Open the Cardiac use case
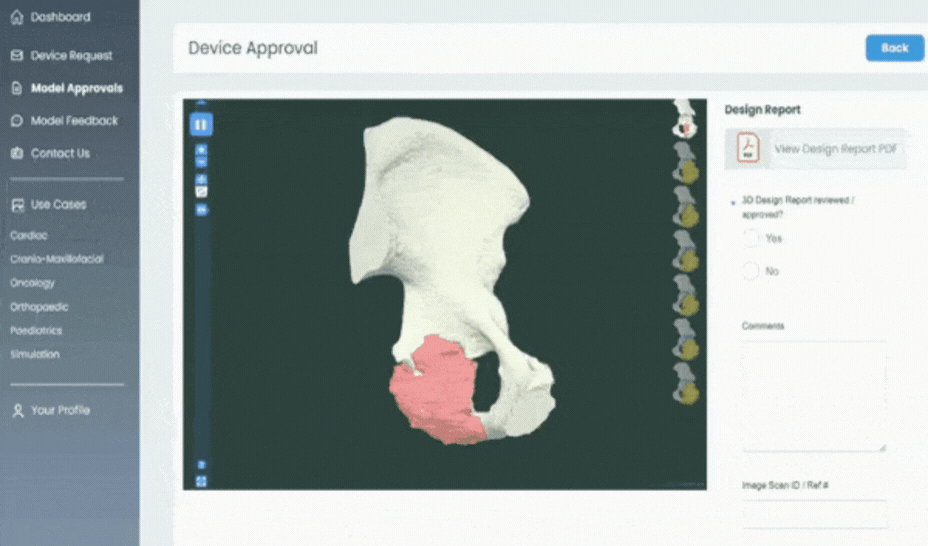 (x=28, y=235)
